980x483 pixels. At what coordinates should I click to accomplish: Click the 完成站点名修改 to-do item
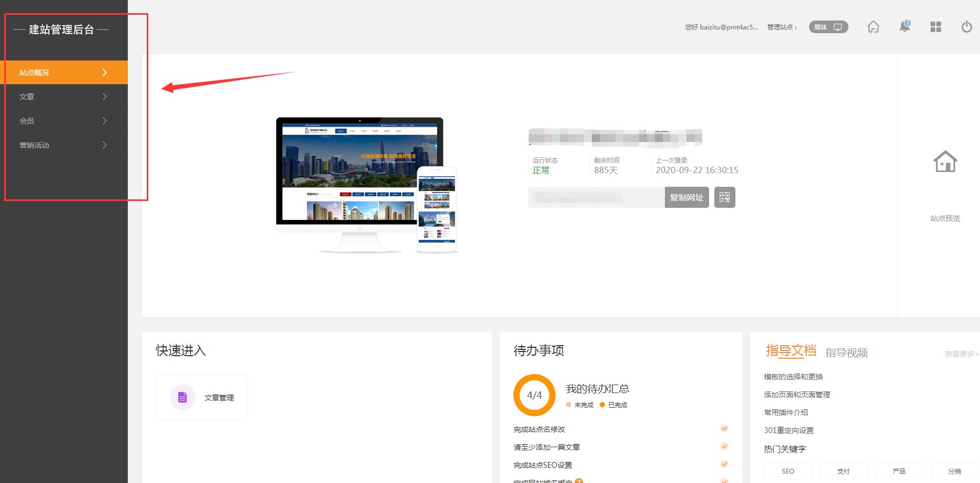tap(539, 429)
